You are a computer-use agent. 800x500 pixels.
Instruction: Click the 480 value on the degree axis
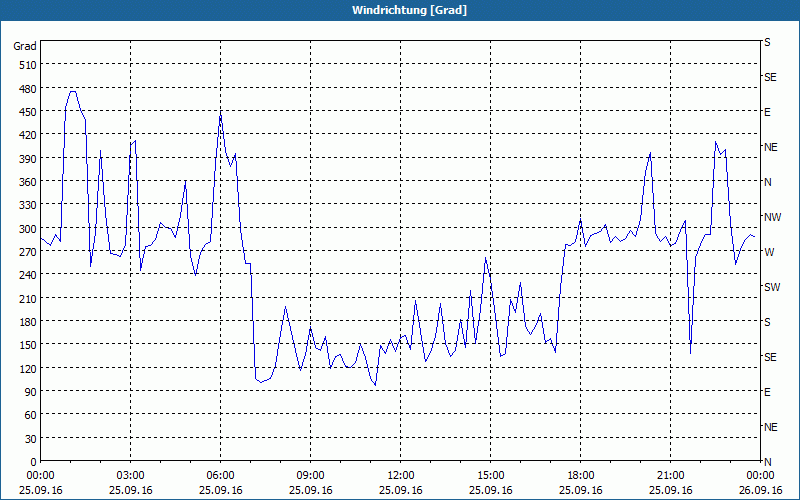(x=28, y=89)
